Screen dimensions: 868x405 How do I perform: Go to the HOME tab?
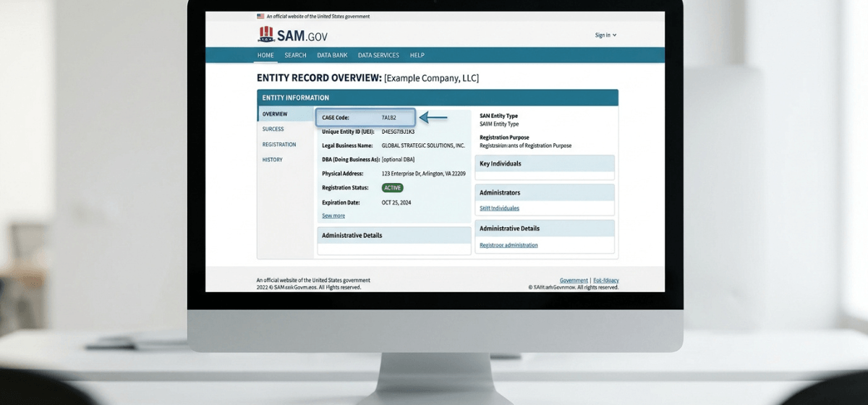(265, 55)
